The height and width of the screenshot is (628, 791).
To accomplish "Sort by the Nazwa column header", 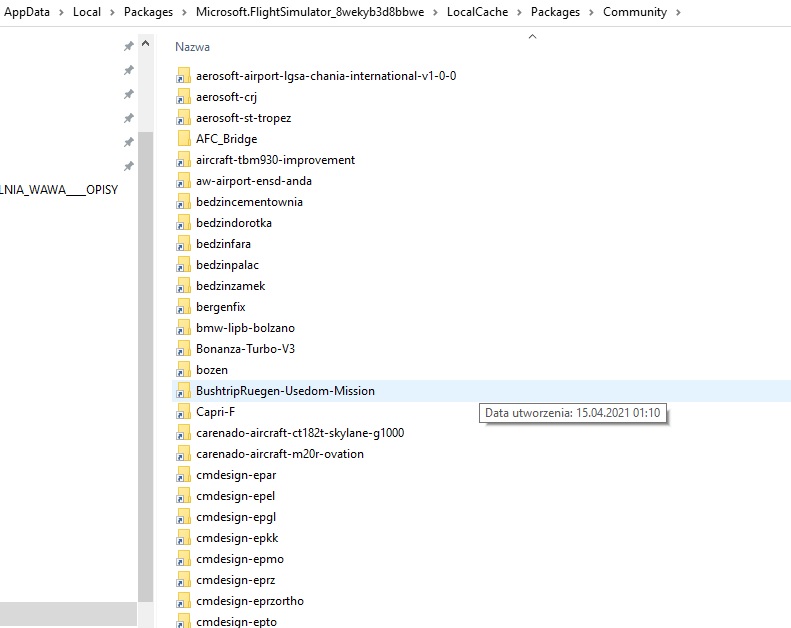I will tap(192, 47).
